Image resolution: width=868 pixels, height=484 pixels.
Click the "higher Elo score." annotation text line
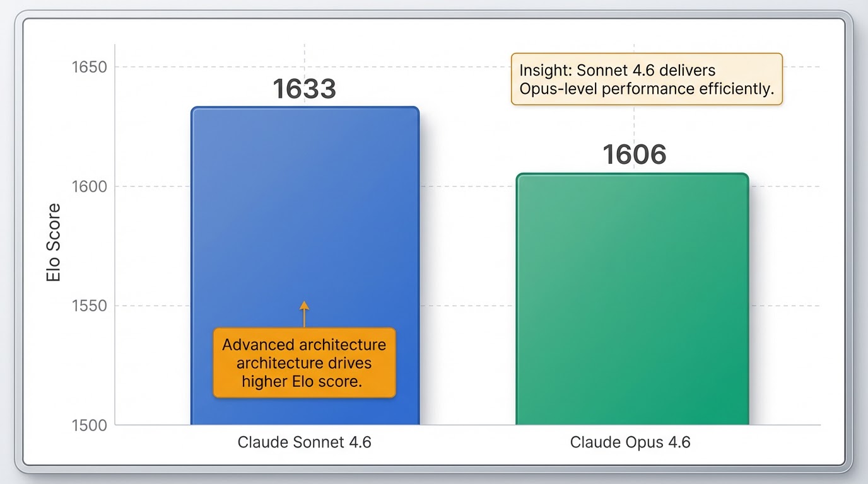coord(302,381)
